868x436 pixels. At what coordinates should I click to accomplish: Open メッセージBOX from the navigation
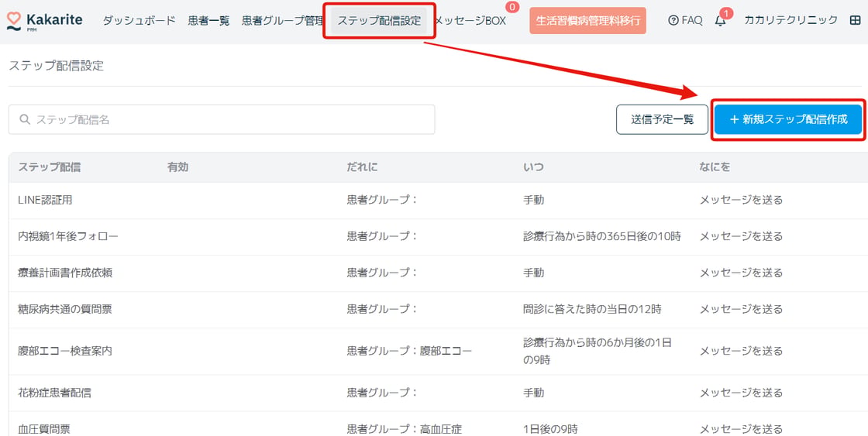click(470, 21)
